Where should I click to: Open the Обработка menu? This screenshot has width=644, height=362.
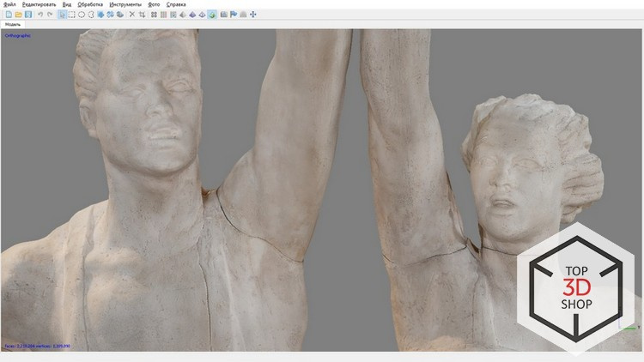tap(90, 4)
